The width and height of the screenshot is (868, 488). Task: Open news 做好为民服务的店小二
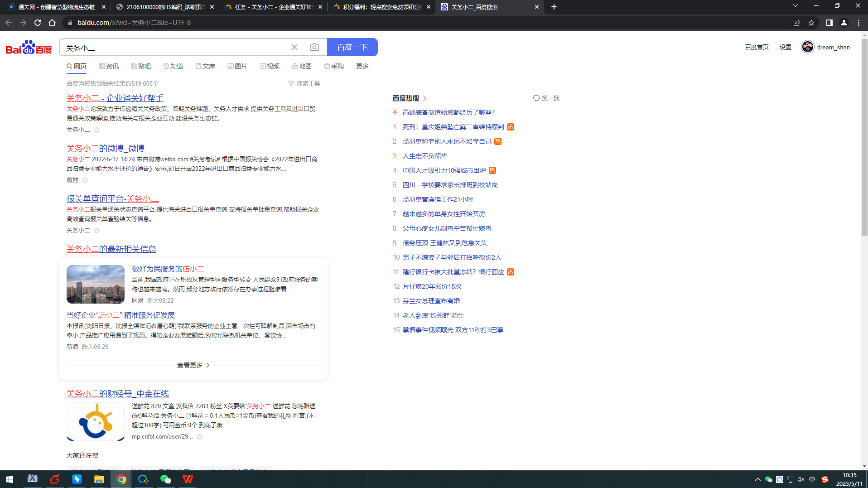pos(168,269)
